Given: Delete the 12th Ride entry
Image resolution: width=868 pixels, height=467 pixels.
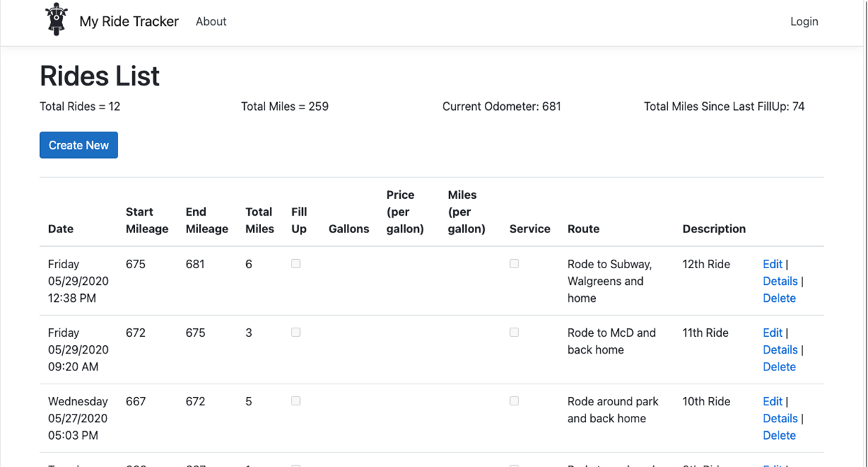Looking at the screenshot, I should (779, 298).
